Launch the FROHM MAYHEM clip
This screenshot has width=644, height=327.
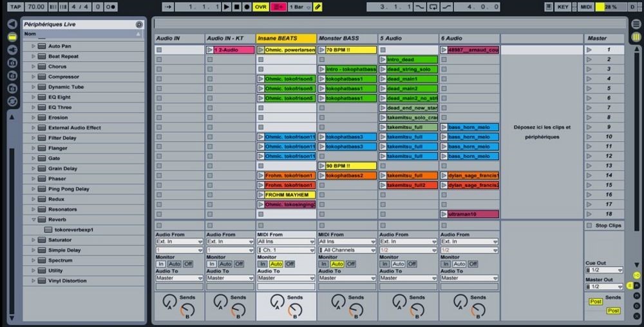point(261,195)
